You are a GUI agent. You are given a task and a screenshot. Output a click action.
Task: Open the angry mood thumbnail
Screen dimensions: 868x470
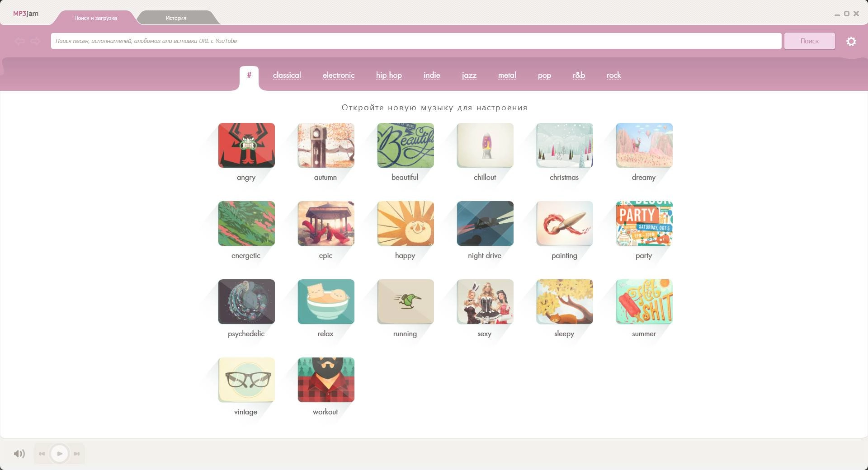(246, 146)
